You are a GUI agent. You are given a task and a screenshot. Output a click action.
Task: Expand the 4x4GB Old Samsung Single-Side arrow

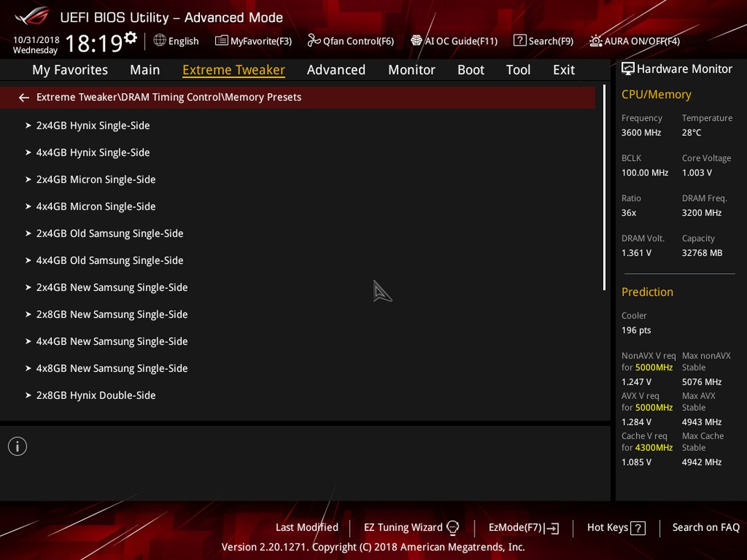tap(28, 261)
